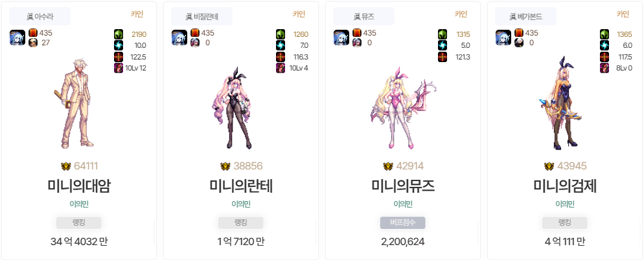Click cyan swirl icon next to 7.0
Viewport: 644px width, 260px height.
click(281, 45)
